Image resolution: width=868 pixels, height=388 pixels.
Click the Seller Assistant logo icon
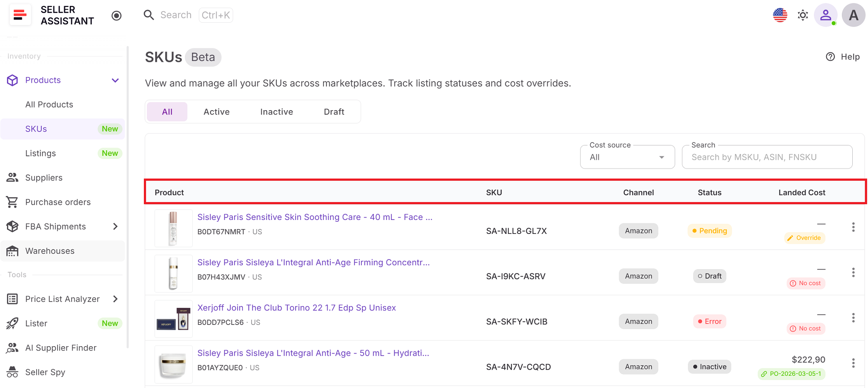20,15
